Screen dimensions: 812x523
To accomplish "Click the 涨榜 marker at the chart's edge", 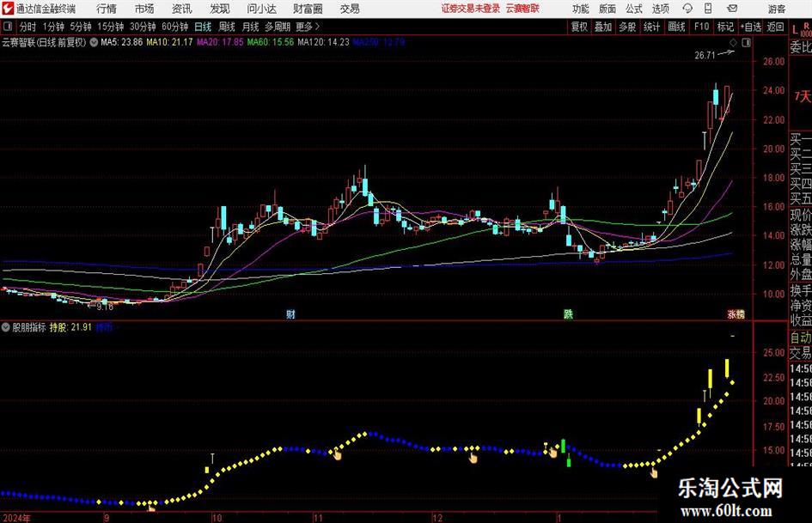I will point(736,313).
